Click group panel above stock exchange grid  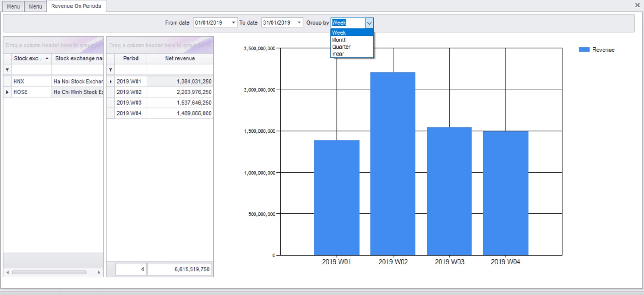(53, 45)
